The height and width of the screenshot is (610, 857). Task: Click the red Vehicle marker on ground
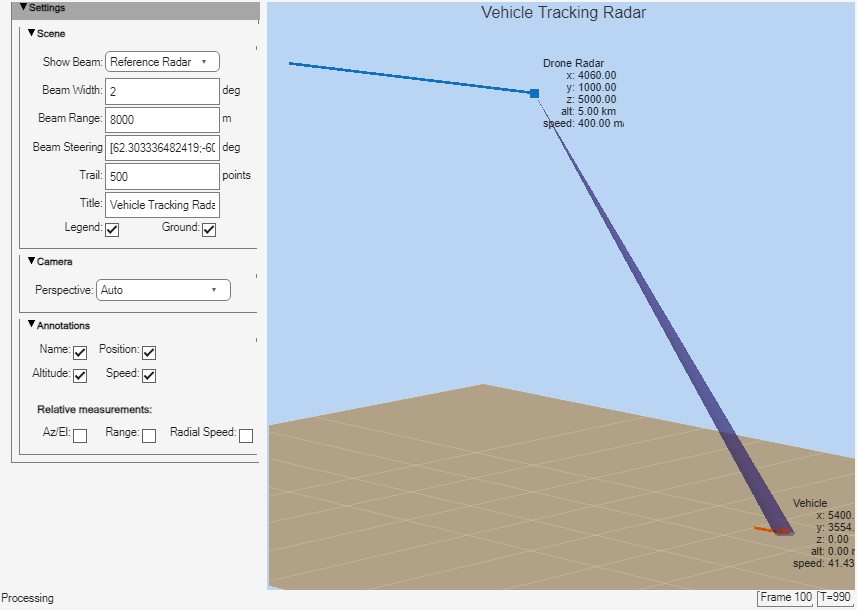coord(784,530)
